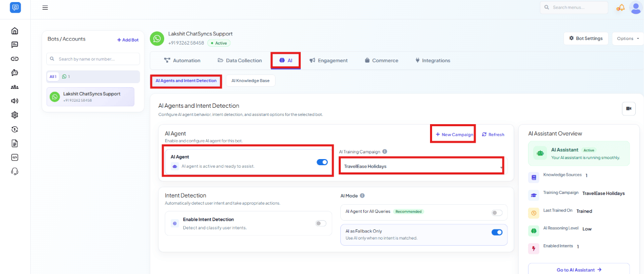Click the 'Trained' status value
Screen dimensions: 644x274
click(x=584, y=211)
